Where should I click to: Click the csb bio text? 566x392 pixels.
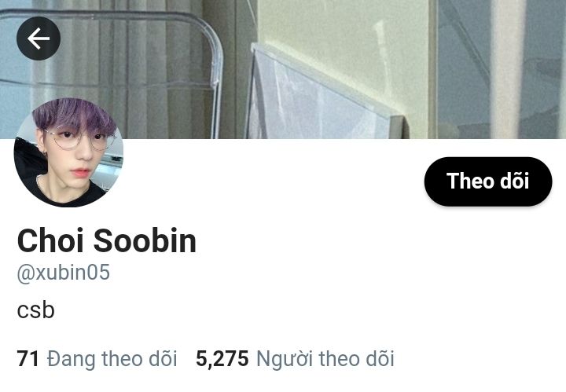pos(35,310)
